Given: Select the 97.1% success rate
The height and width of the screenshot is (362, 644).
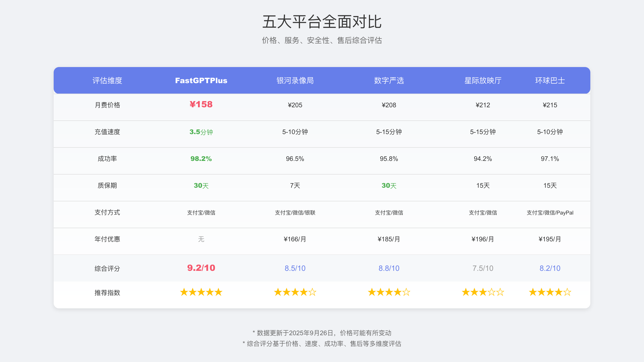Looking at the screenshot, I should (550, 159).
